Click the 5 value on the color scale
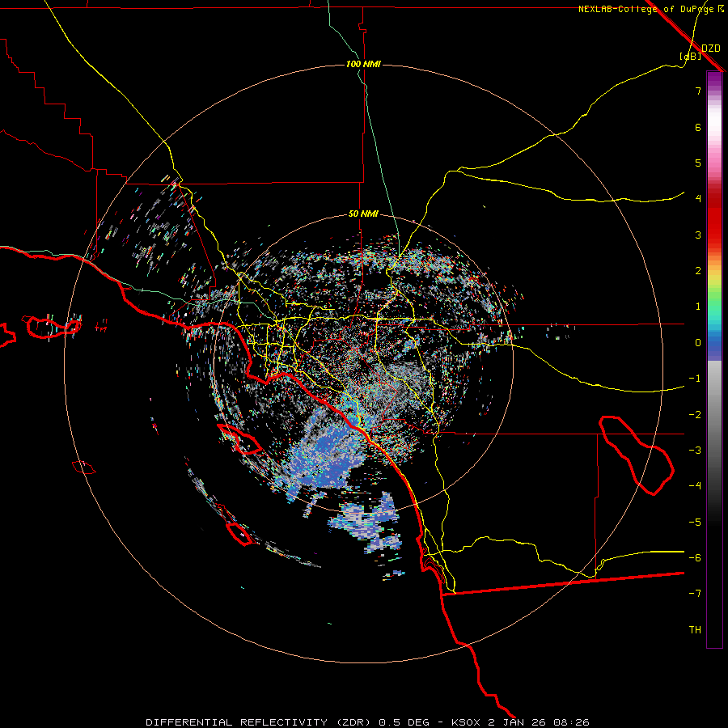This screenshot has height=728, width=728. click(698, 163)
